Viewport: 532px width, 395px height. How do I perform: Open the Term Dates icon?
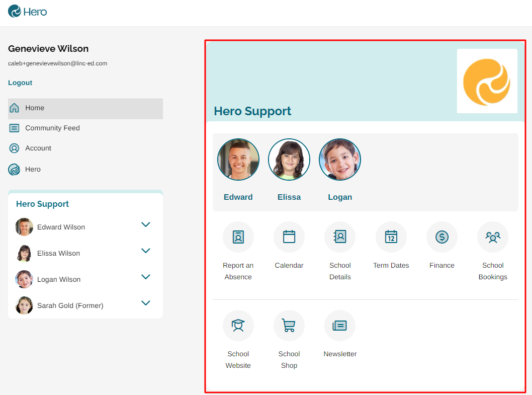coord(391,236)
